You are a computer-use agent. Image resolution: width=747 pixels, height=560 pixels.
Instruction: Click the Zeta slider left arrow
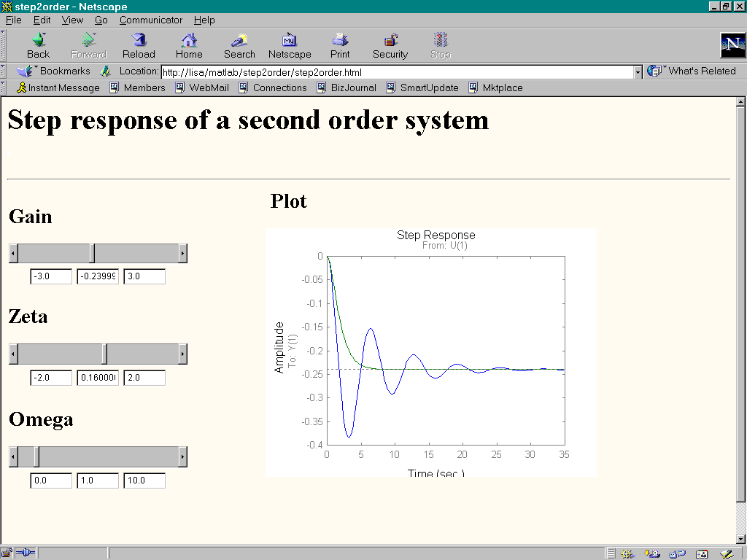[x=13, y=354]
